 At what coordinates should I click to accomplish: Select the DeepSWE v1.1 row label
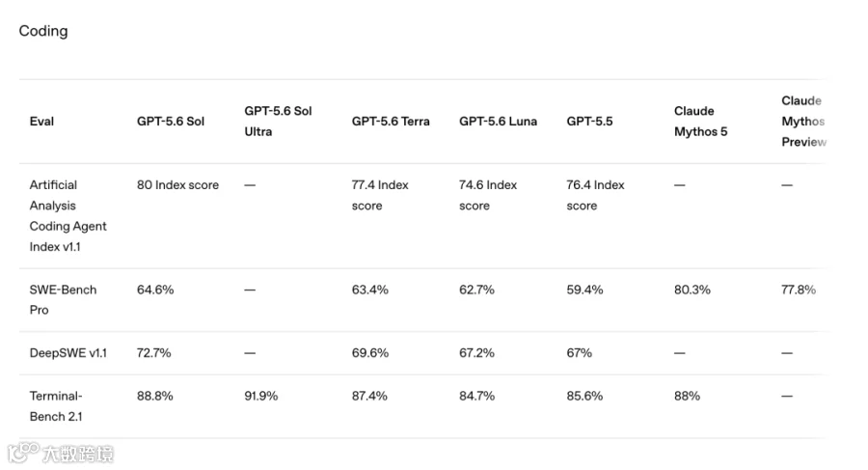pos(68,353)
